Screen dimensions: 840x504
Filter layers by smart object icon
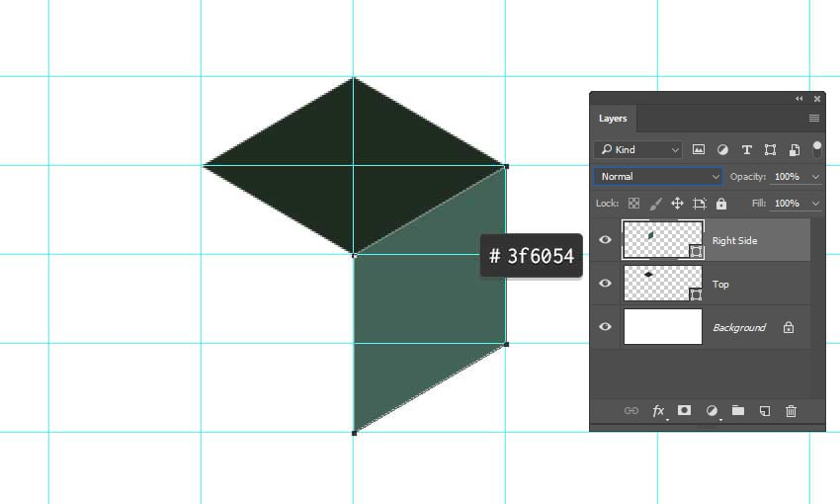point(795,150)
